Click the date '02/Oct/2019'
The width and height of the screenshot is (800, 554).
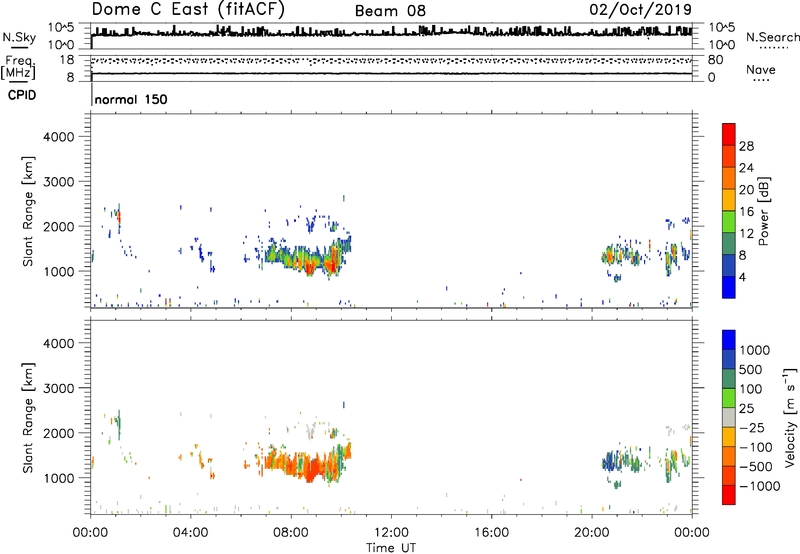pyautogui.click(x=640, y=9)
